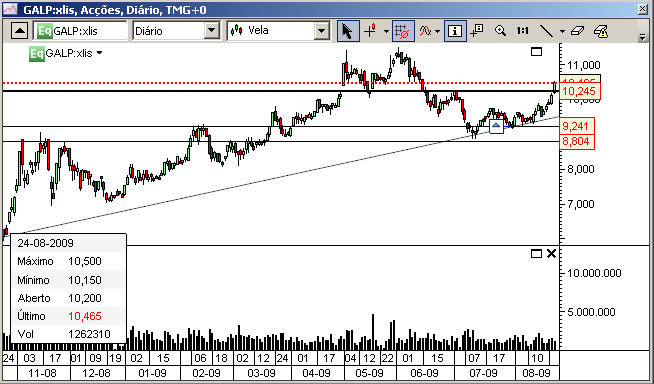Maximize the volume pane
The height and width of the screenshot is (384, 654).
[536, 253]
